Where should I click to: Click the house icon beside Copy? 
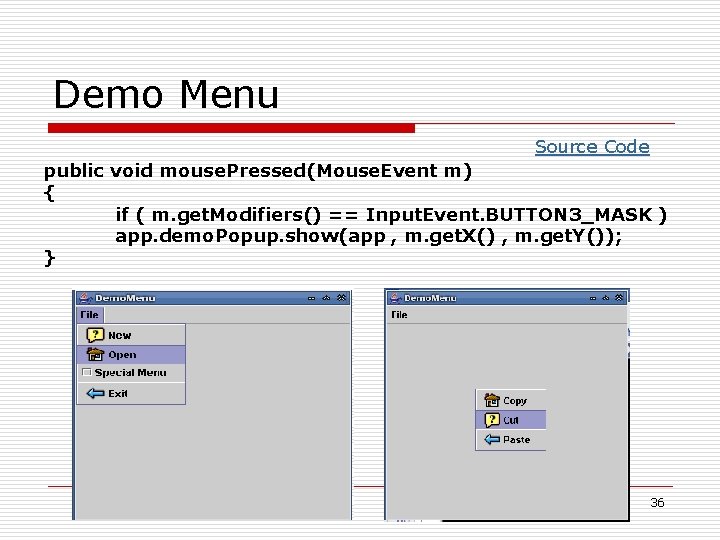[492, 400]
